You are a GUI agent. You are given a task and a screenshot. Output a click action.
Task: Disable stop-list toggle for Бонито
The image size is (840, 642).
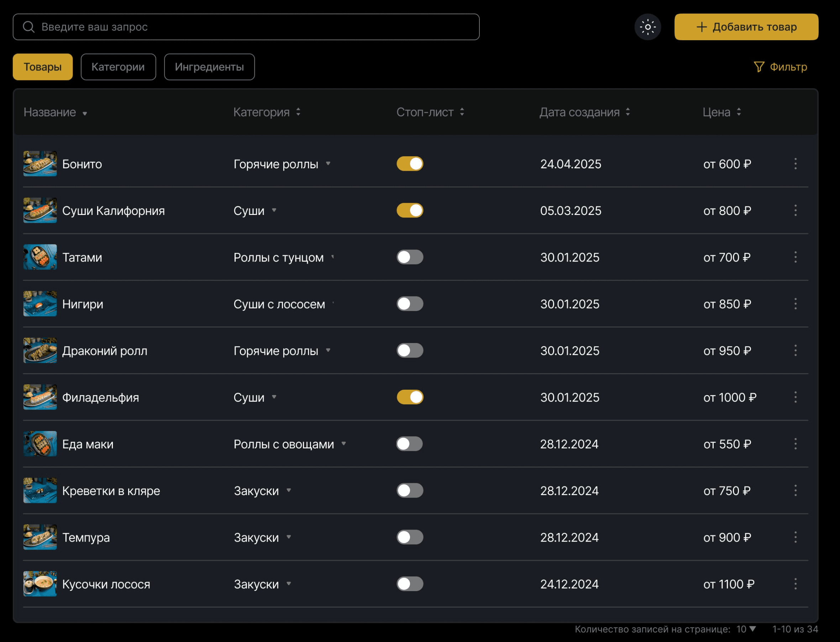click(x=410, y=164)
